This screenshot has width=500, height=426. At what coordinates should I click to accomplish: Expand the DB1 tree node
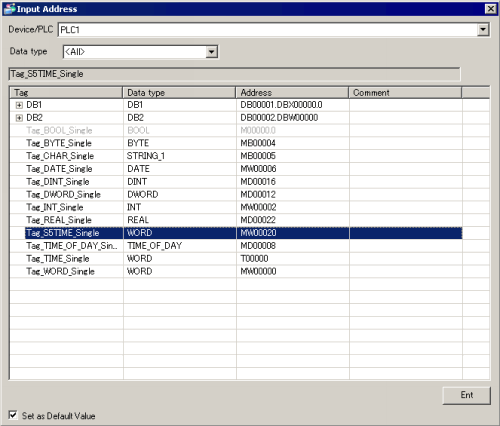click(x=19, y=105)
